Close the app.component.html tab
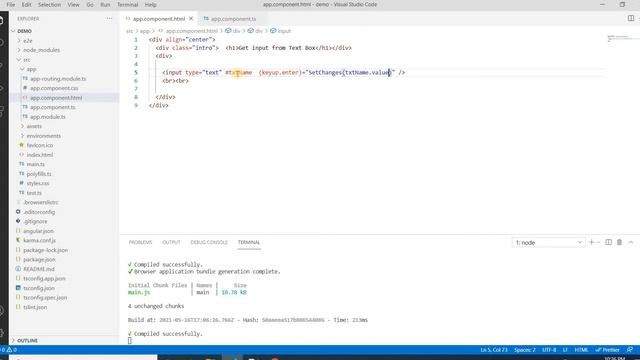640x360 pixels. 191,19
